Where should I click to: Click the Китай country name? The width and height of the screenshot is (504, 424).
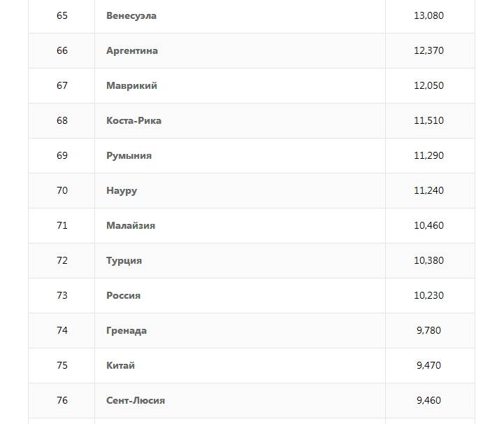click(x=120, y=365)
